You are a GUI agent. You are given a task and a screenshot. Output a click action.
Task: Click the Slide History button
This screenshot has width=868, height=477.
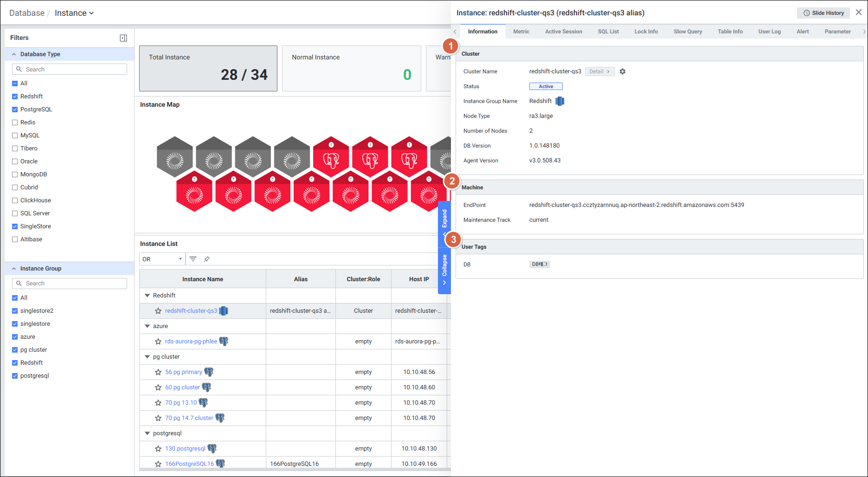click(823, 13)
